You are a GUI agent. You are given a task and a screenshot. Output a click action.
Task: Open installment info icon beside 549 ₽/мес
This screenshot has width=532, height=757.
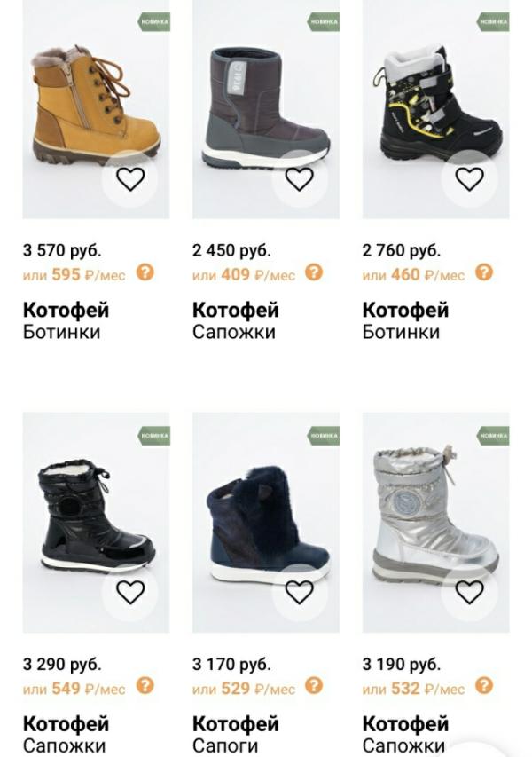coord(145,685)
